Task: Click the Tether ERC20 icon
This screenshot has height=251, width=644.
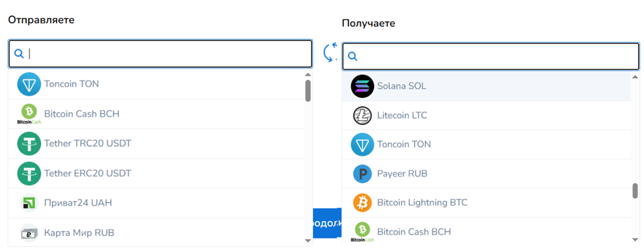Action: tap(29, 173)
